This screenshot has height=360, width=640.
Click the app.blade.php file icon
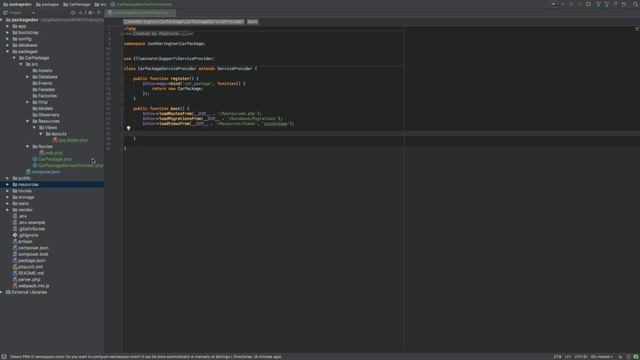click(x=55, y=140)
